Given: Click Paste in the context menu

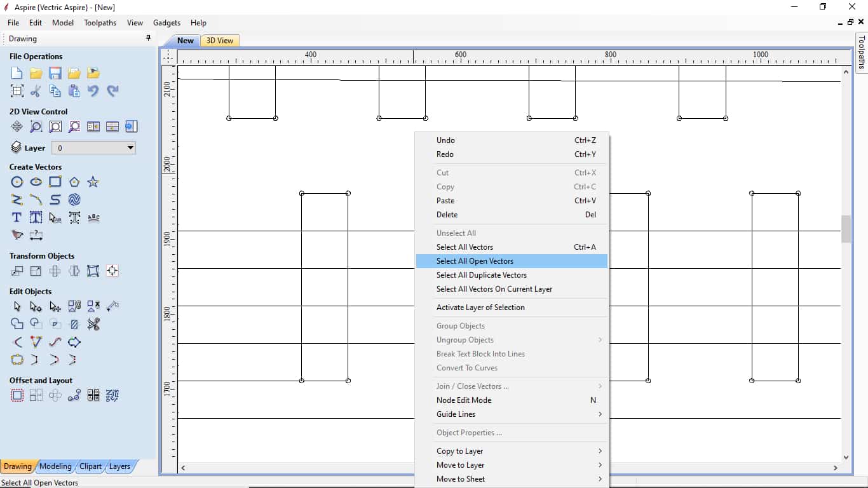Looking at the screenshot, I should tap(512, 201).
